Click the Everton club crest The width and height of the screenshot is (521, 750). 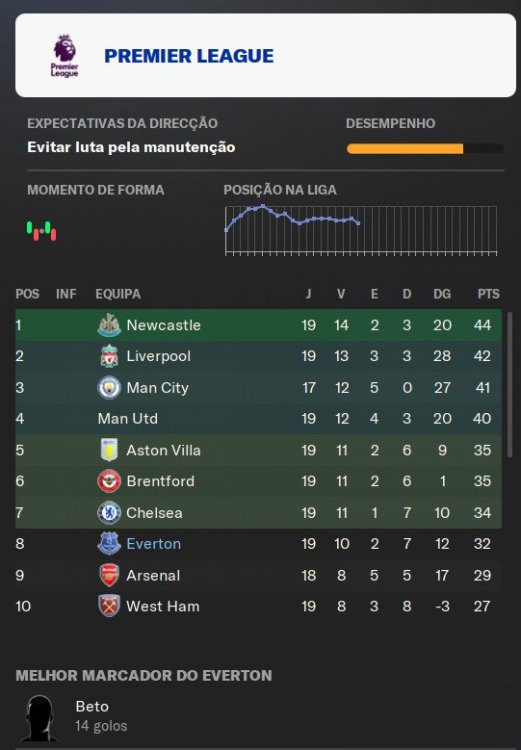(x=109, y=544)
